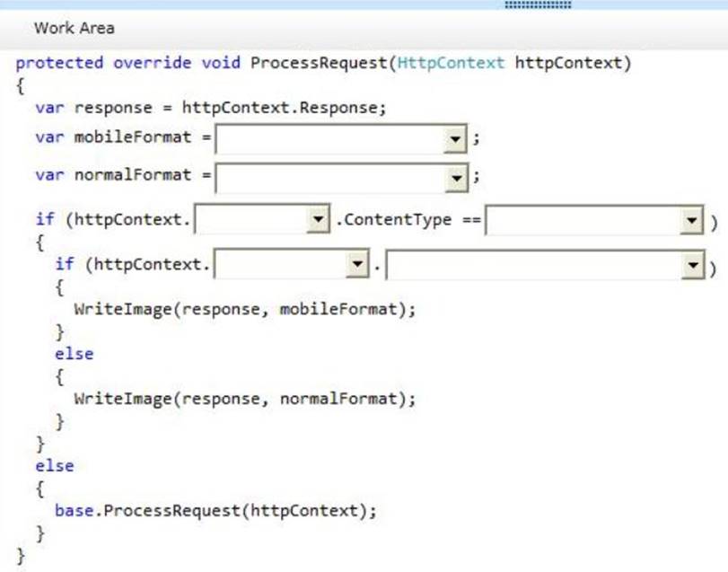728x572 pixels.
Task: Click the combo field after outer httpContext.
Action: (250, 221)
